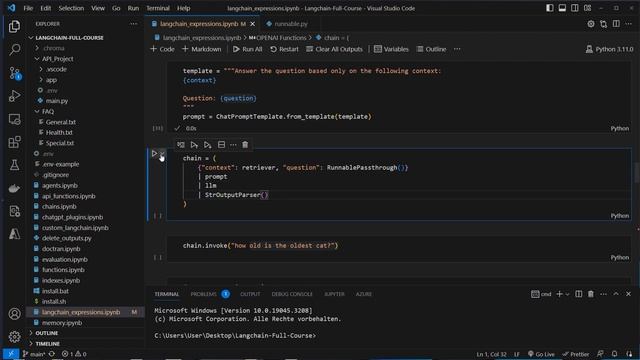Viewport: 640px width, 360px height.
Task: Maximize terminal panel with up chevron
Action: coord(616,294)
